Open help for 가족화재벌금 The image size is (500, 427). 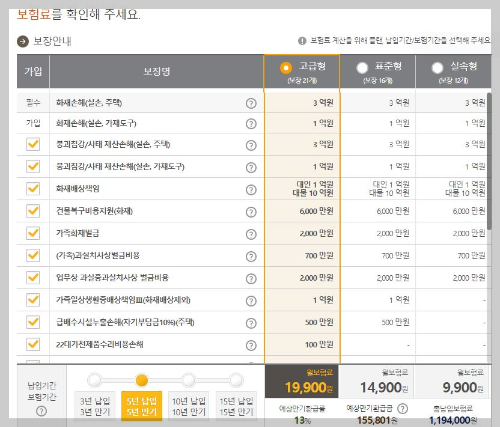251,234
